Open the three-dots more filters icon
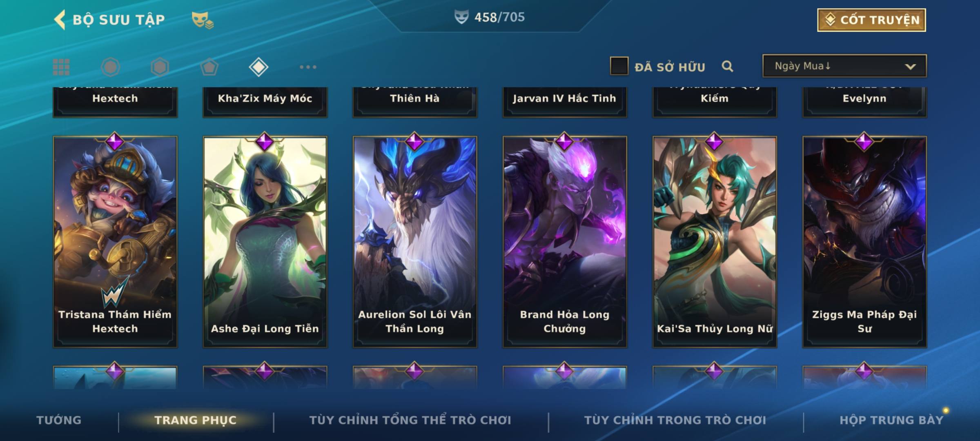Image resolution: width=980 pixels, height=441 pixels. click(x=308, y=67)
